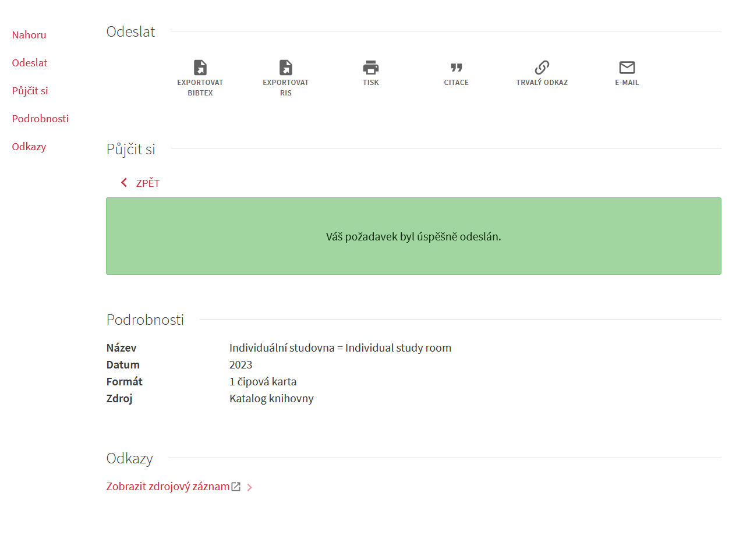Go back using the ZPĚT link

[x=148, y=183]
